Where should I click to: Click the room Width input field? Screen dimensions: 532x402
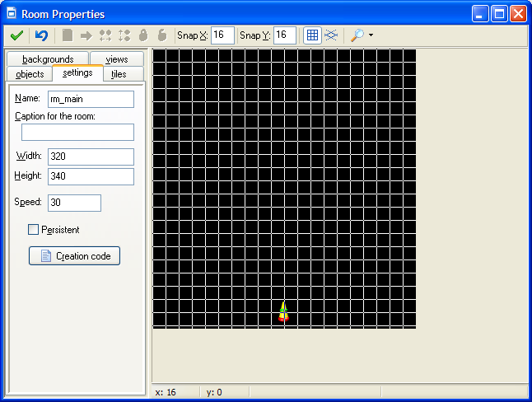(x=91, y=157)
